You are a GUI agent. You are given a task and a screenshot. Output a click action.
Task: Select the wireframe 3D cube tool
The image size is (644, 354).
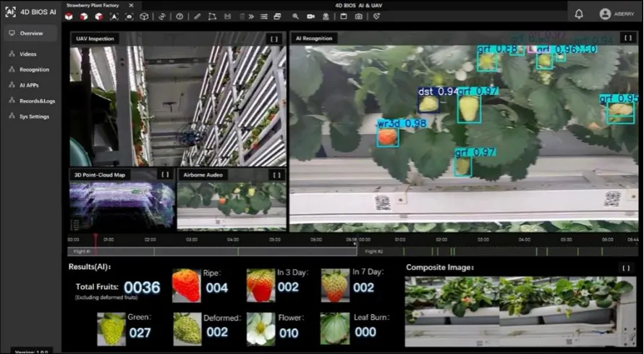[144, 16]
